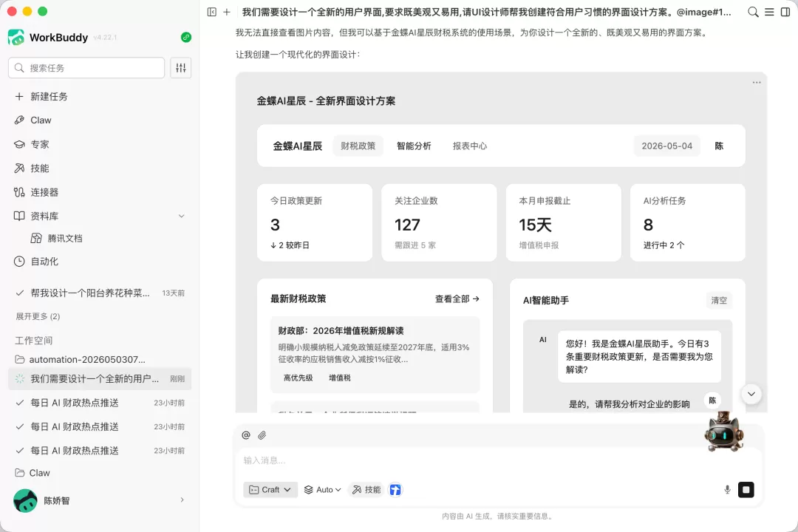798x532 pixels.
Task: Click 清空 button in AI智能助手
Action: [x=719, y=301]
